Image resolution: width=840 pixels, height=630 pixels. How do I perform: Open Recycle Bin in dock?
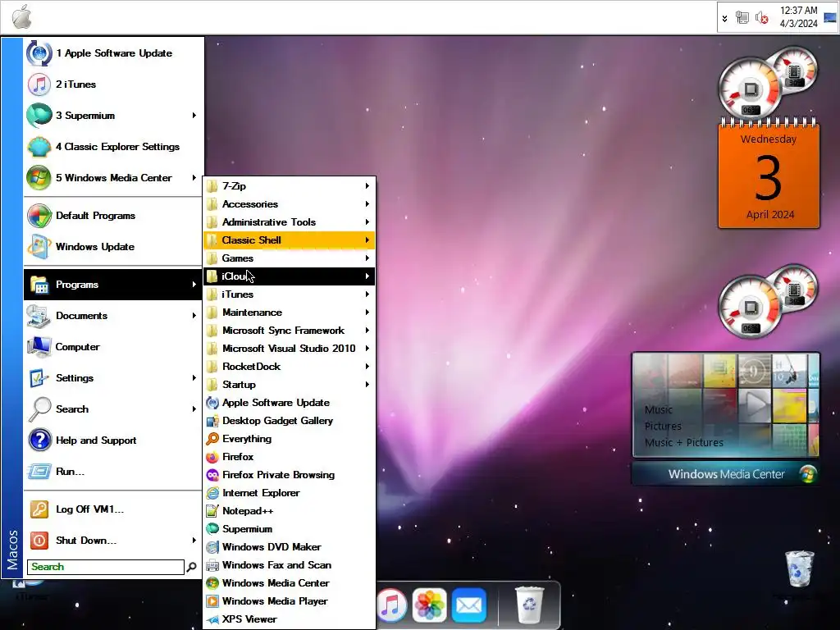[529, 605]
